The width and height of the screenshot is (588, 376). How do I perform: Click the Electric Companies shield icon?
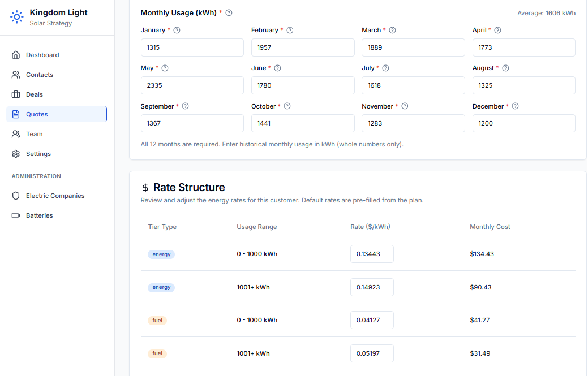point(16,196)
